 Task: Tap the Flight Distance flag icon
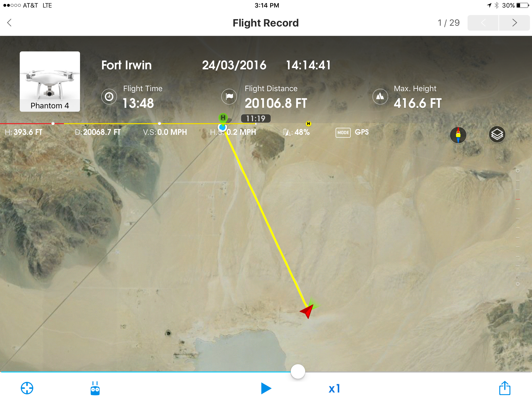click(229, 97)
